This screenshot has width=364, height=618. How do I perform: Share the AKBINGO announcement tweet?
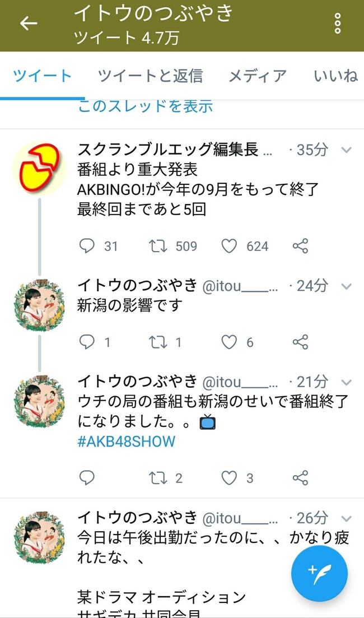[x=301, y=246]
